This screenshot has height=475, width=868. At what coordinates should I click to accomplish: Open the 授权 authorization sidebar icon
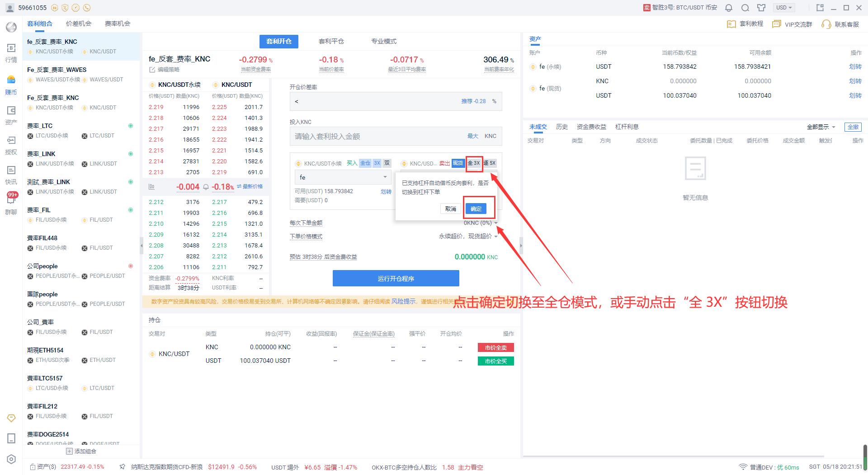[x=11, y=144]
